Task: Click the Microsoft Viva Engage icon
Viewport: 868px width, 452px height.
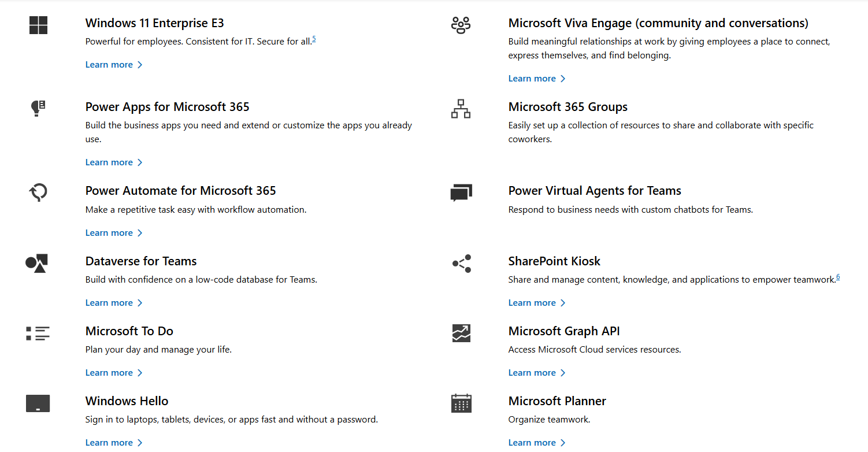Action: pos(461,25)
